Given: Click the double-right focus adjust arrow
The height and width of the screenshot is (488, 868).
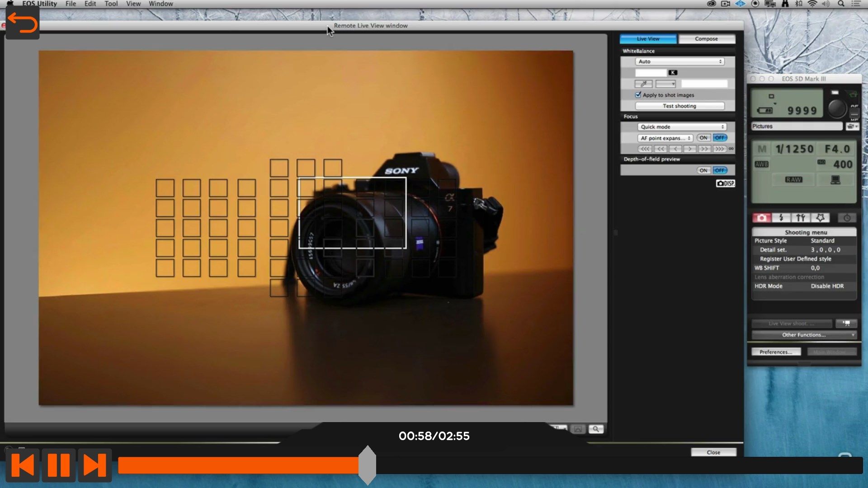Looking at the screenshot, I should click(x=705, y=149).
